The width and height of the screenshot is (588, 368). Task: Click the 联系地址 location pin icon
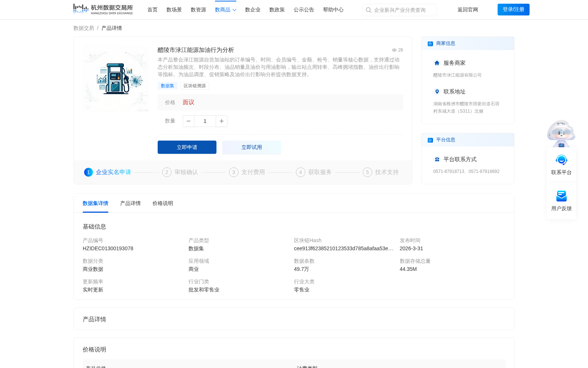(x=437, y=92)
